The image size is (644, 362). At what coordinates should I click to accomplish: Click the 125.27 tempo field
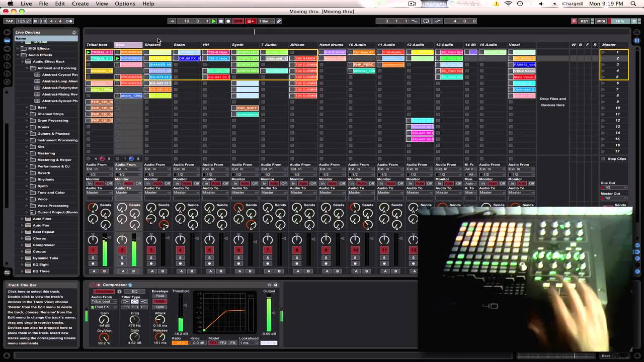click(x=24, y=21)
